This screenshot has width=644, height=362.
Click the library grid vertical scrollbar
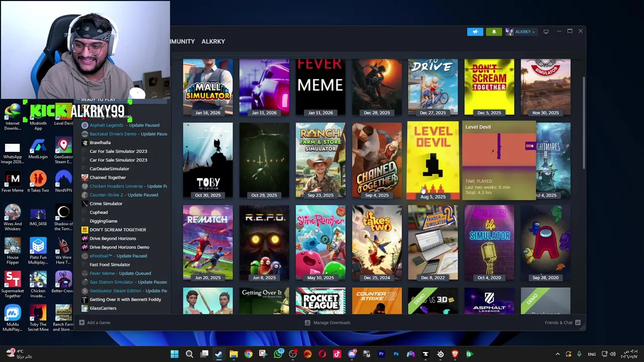pyautogui.click(x=584, y=123)
